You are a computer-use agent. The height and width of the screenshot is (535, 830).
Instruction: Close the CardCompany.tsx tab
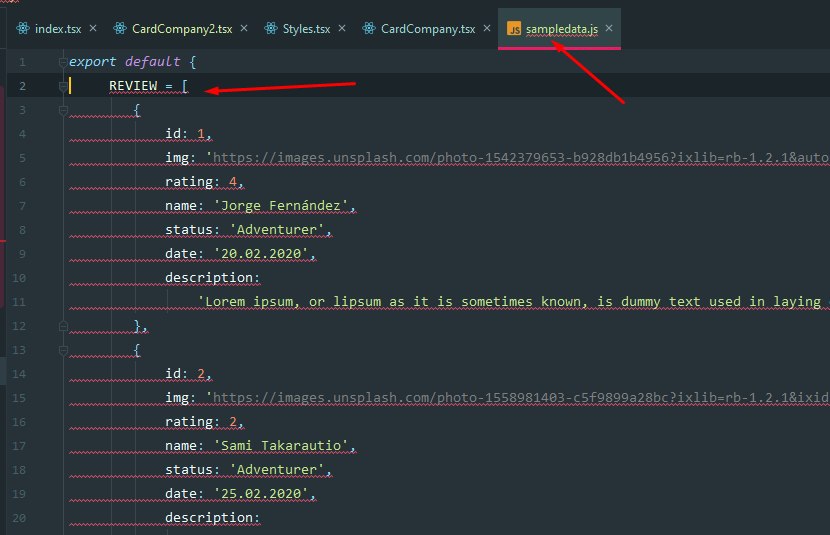tap(487, 28)
